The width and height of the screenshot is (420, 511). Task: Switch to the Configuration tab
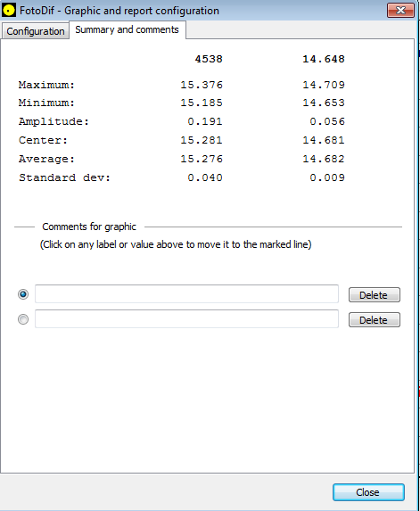pyautogui.click(x=36, y=31)
